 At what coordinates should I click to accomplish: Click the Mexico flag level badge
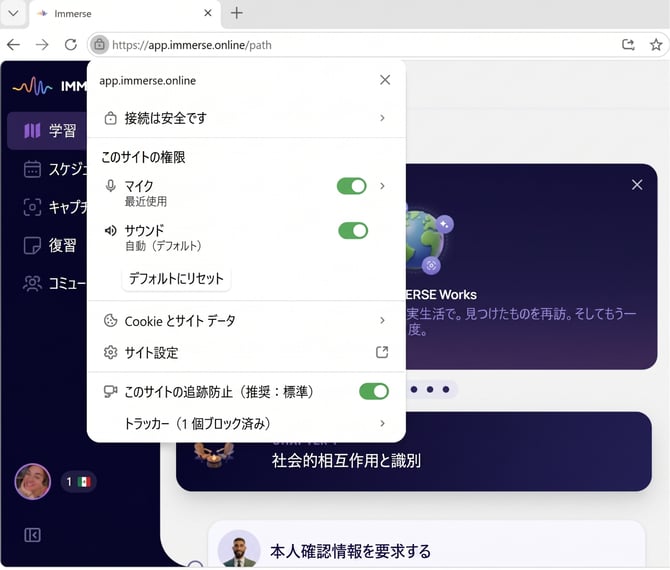79,482
